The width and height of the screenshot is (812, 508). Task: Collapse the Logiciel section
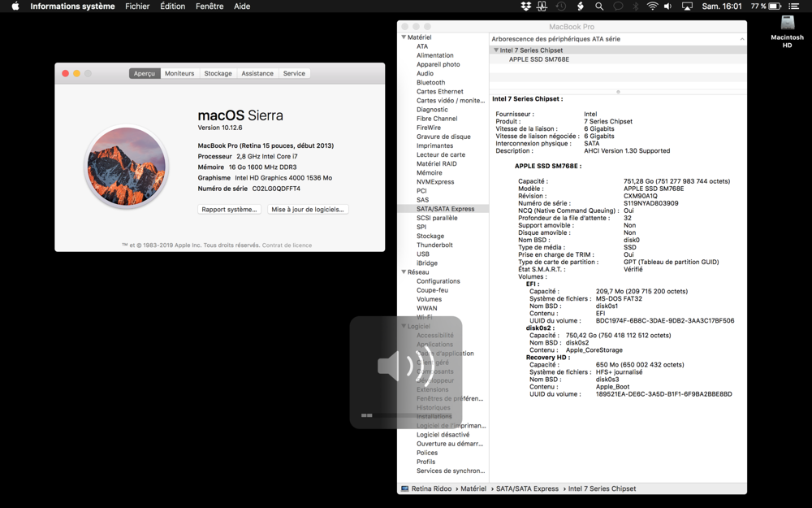[404, 326]
